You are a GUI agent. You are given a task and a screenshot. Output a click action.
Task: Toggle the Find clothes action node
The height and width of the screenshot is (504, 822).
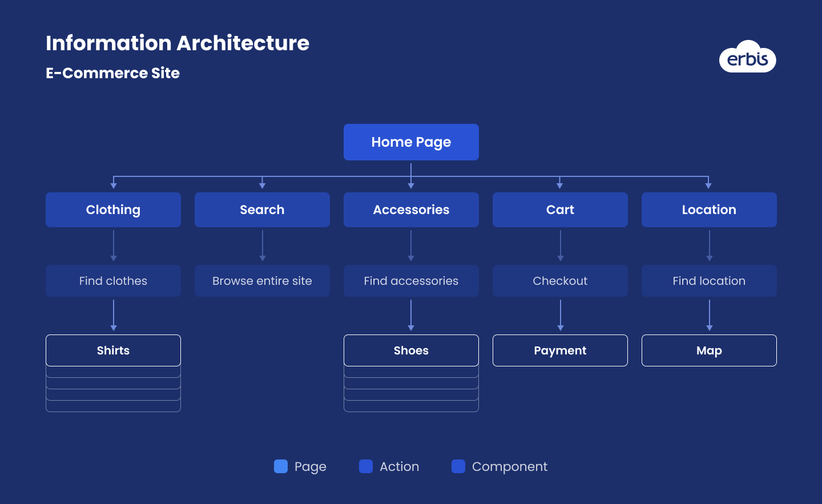coord(113,281)
